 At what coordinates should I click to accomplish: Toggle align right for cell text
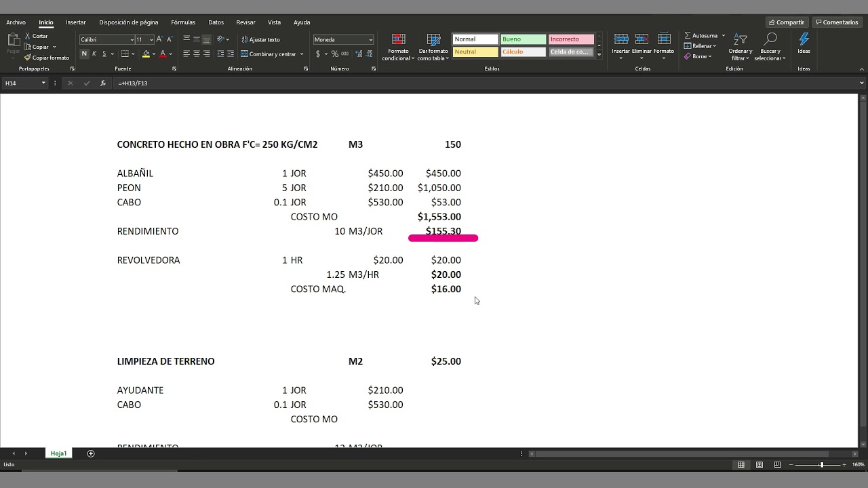coord(206,54)
